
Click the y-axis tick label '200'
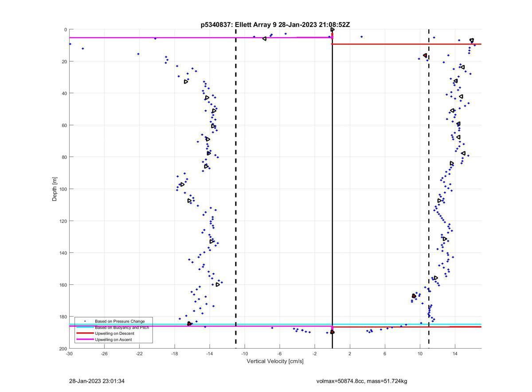(x=63, y=349)
